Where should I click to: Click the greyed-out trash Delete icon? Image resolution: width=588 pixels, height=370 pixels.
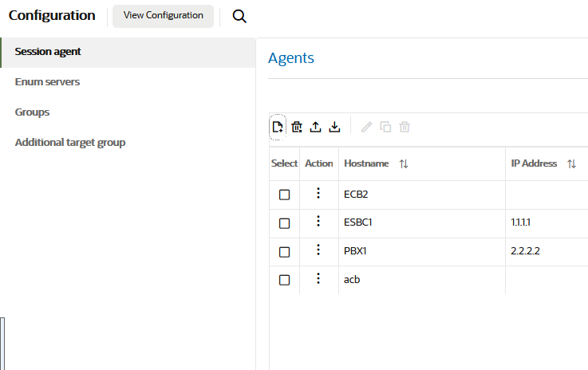click(x=404, y=127)
